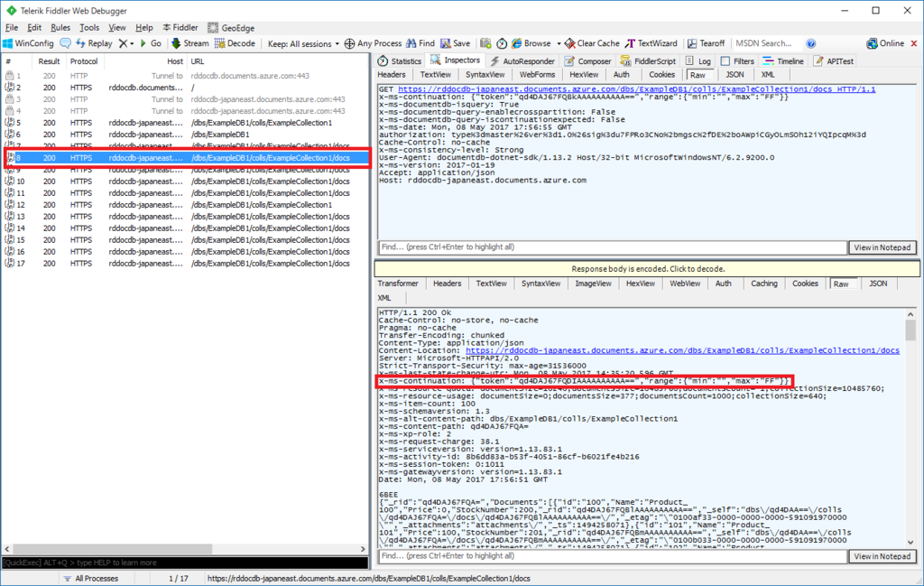Switch to the Statistics tab
The width and height of the screenshot is (924, 586).
[x=400, y=61]
